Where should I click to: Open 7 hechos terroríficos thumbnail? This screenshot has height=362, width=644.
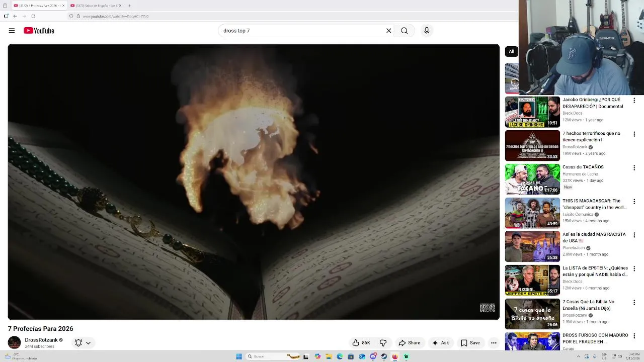532,145
